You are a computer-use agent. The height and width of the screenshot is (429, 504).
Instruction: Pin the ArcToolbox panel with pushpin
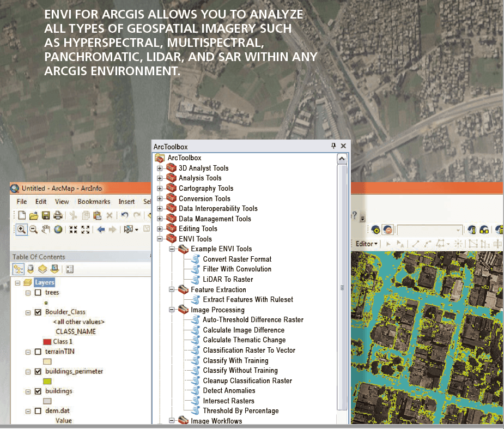[x=333, y=146]
